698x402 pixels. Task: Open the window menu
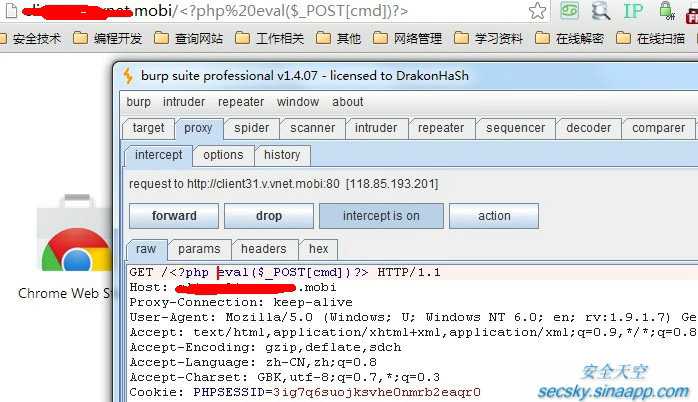(x=298, y=102)
